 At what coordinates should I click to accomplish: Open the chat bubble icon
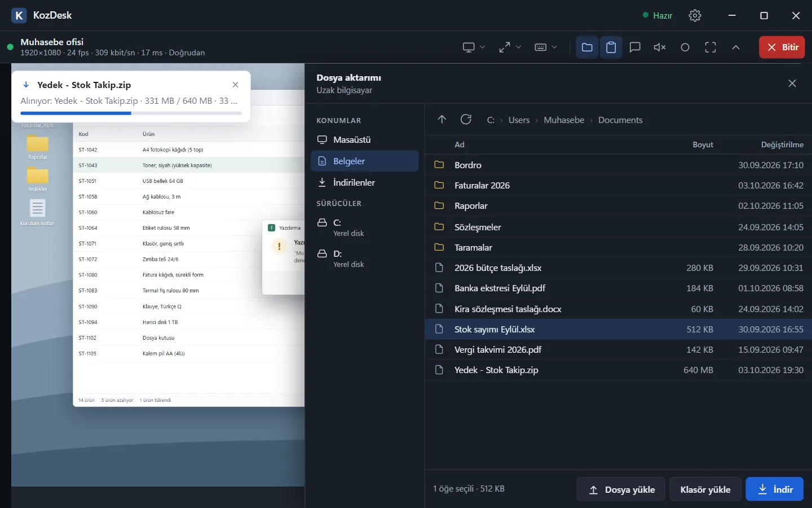(635, 47)
